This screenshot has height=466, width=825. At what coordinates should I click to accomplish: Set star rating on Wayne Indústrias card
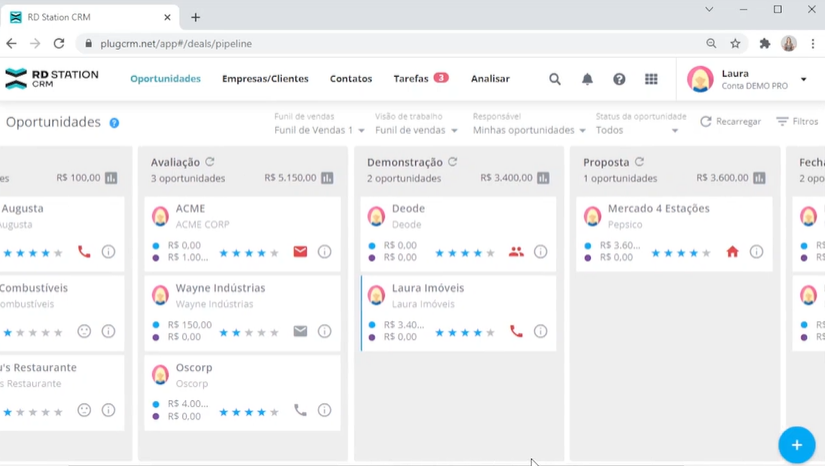coord(249,332)
